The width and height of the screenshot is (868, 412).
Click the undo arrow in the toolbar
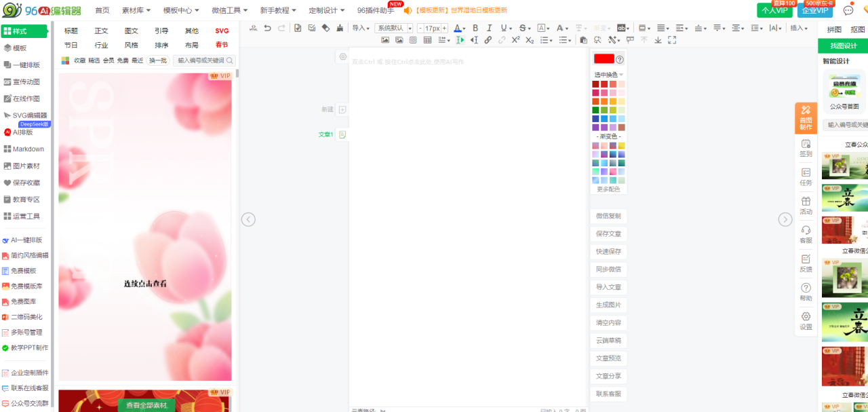(x=268, y=28)
